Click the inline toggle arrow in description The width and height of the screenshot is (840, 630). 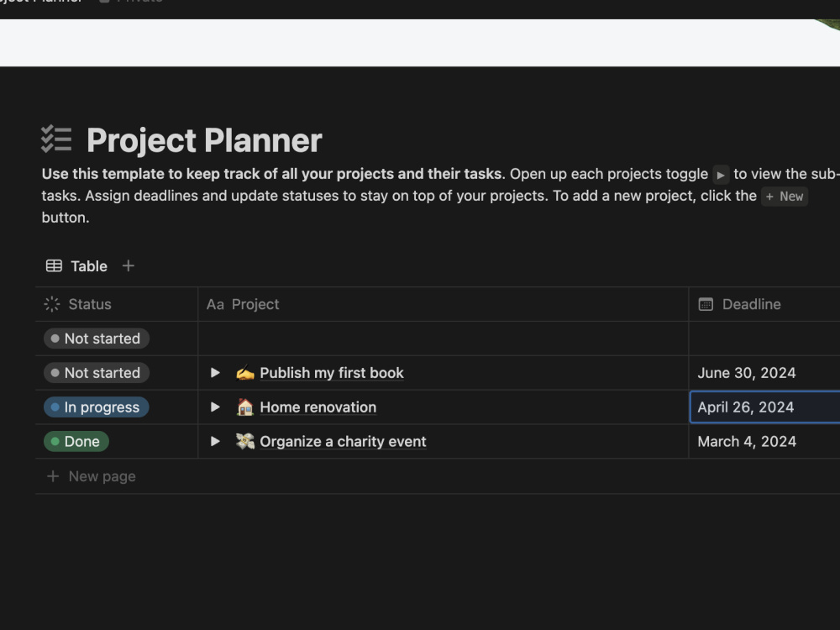pos(721,175)
